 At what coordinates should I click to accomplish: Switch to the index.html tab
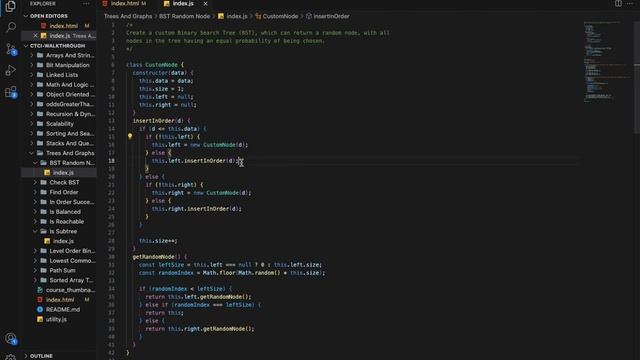click(x=124, y=4)
